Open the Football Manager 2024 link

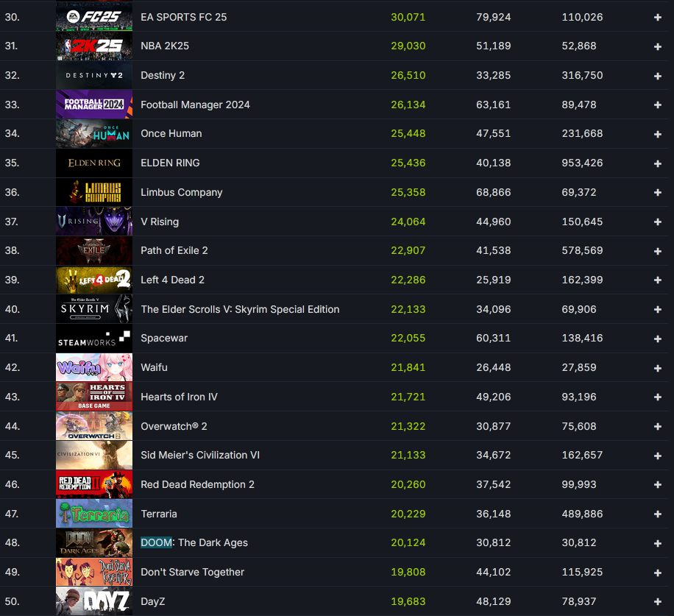[x=195, y=105]
